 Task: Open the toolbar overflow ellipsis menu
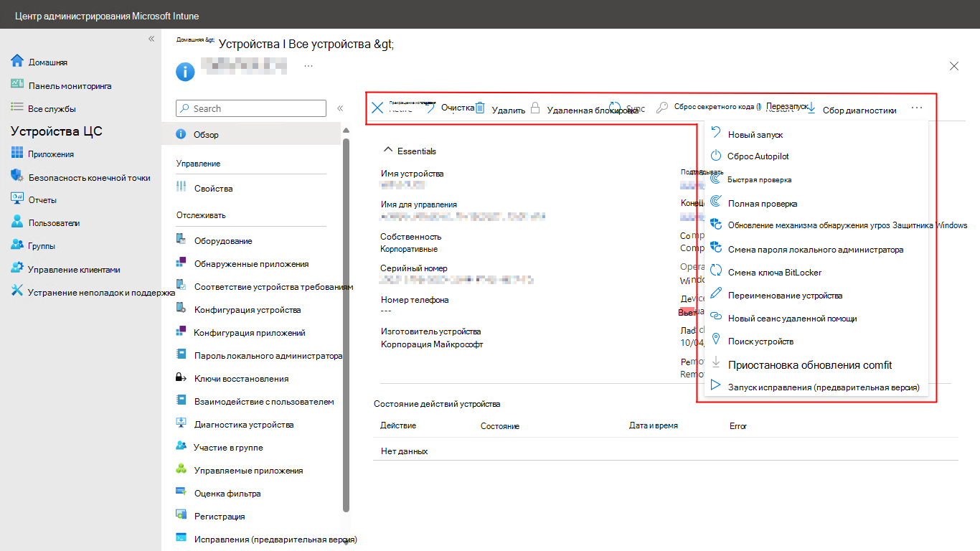(x=917, y=108)
